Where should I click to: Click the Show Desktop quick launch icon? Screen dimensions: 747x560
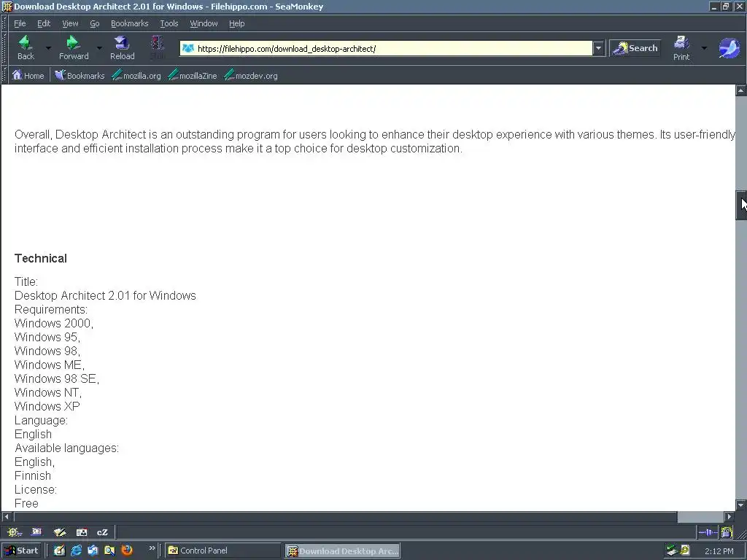click(x=59, y=551)
